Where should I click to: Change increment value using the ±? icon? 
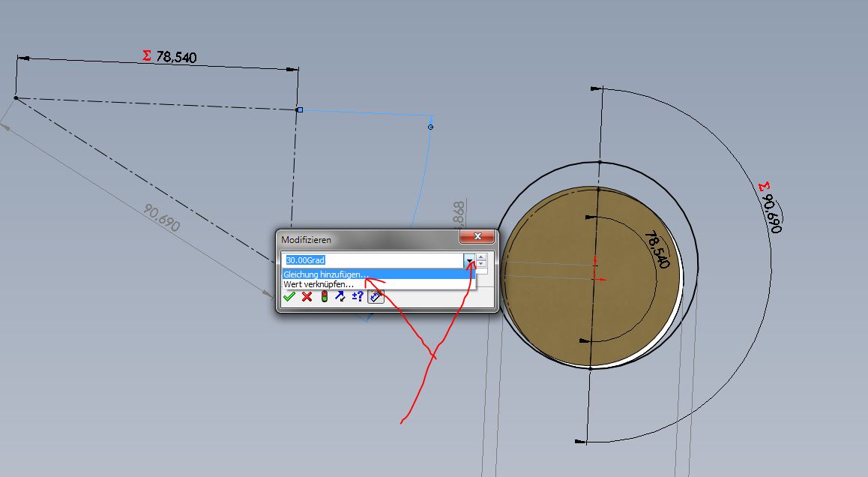tap(358, 296)
